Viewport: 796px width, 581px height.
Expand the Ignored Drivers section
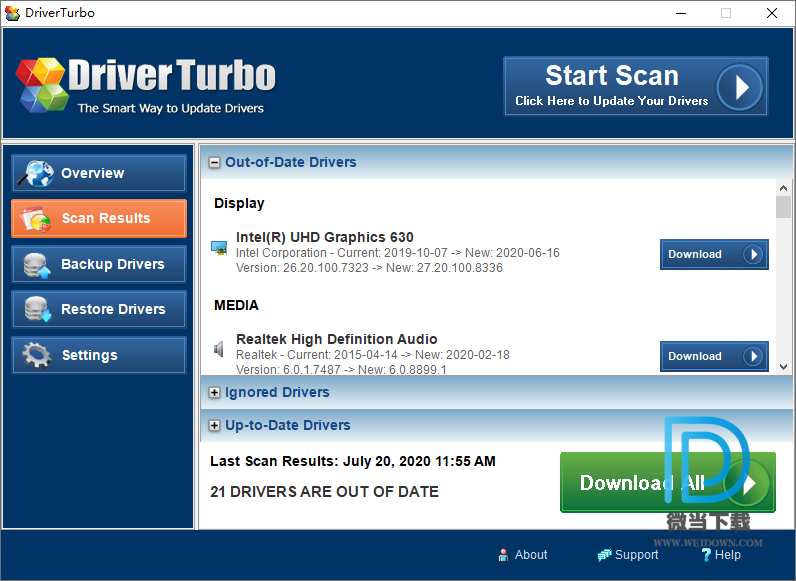point(215,393)
